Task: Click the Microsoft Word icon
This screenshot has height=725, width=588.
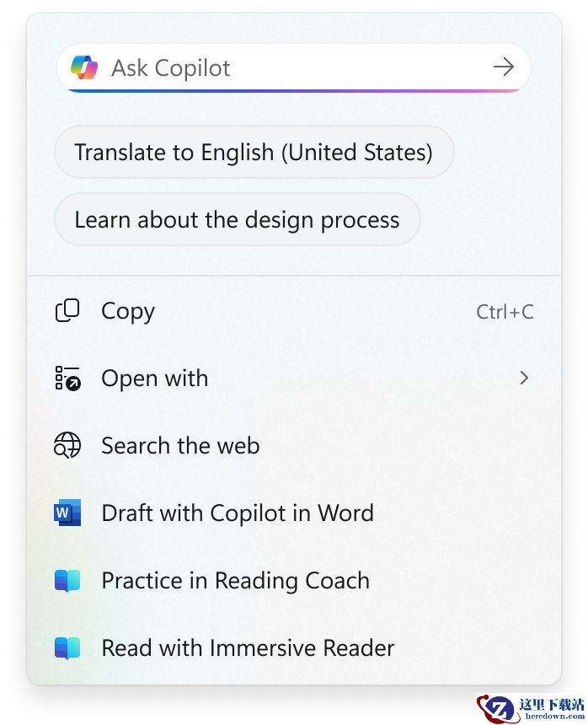Action: [67, 513]
